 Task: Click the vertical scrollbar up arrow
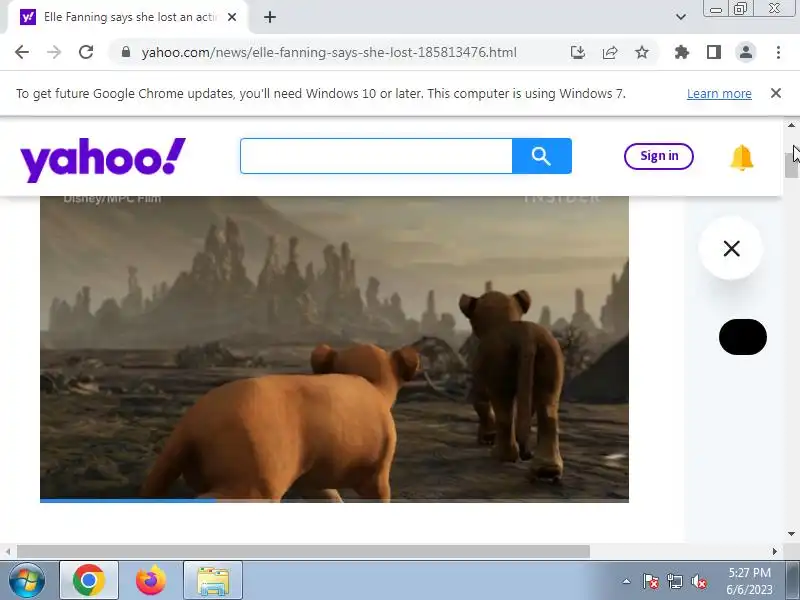[791, 125]
